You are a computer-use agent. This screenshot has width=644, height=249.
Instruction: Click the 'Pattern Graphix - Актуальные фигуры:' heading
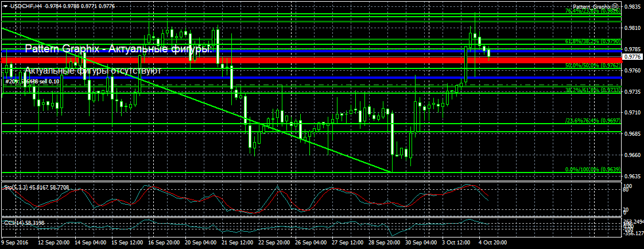point(118,49)
